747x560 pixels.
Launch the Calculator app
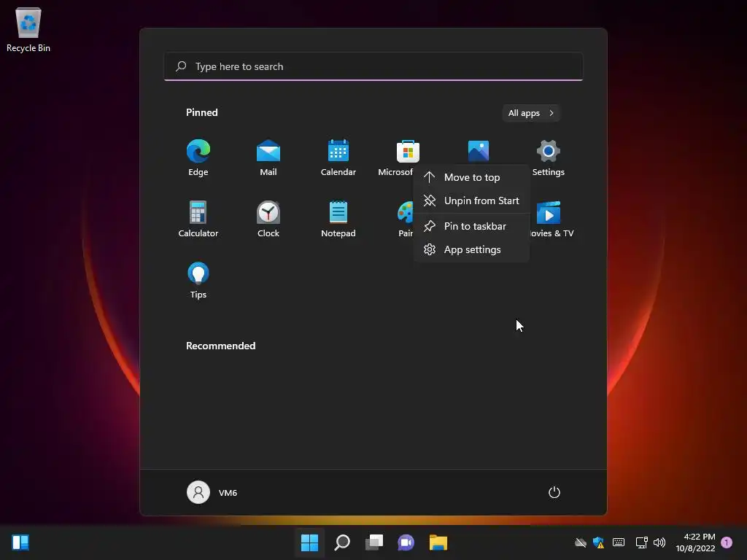point(198,219)
